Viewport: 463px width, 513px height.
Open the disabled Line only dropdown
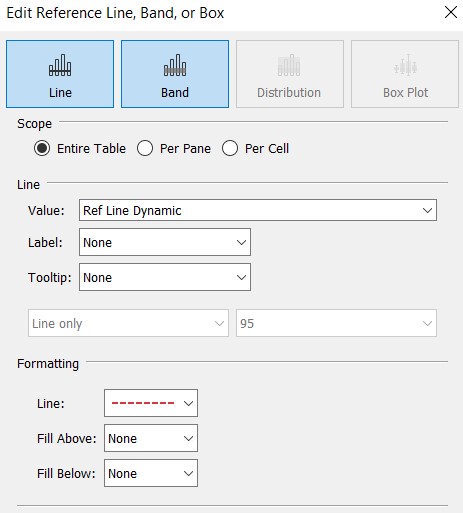[x=128, y=323]
